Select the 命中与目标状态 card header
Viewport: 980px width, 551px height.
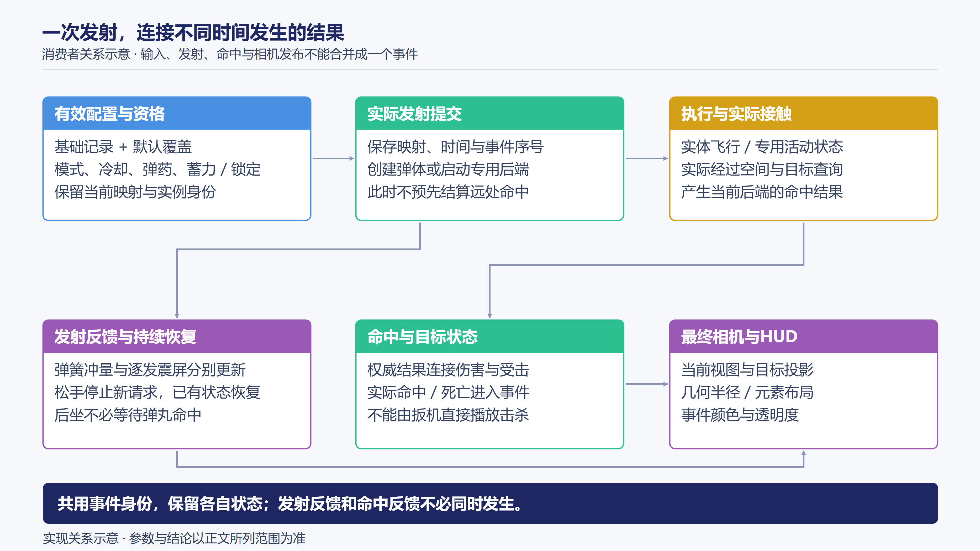490,337
